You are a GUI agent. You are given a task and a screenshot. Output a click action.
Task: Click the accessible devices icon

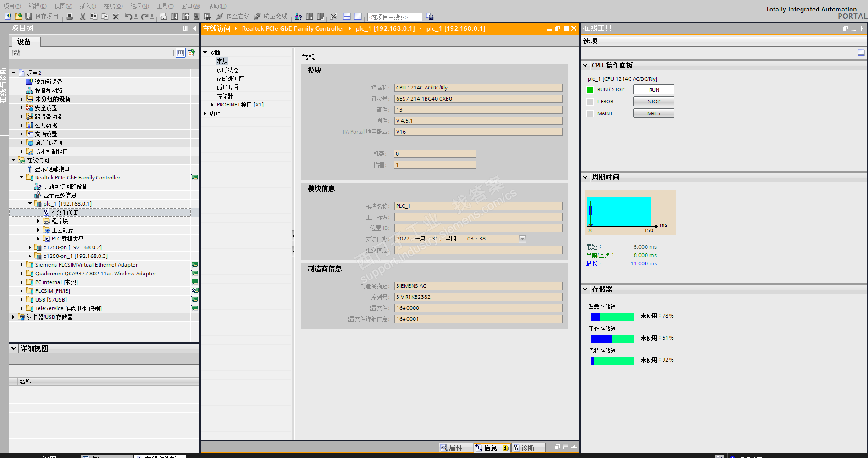click(298, 17)
